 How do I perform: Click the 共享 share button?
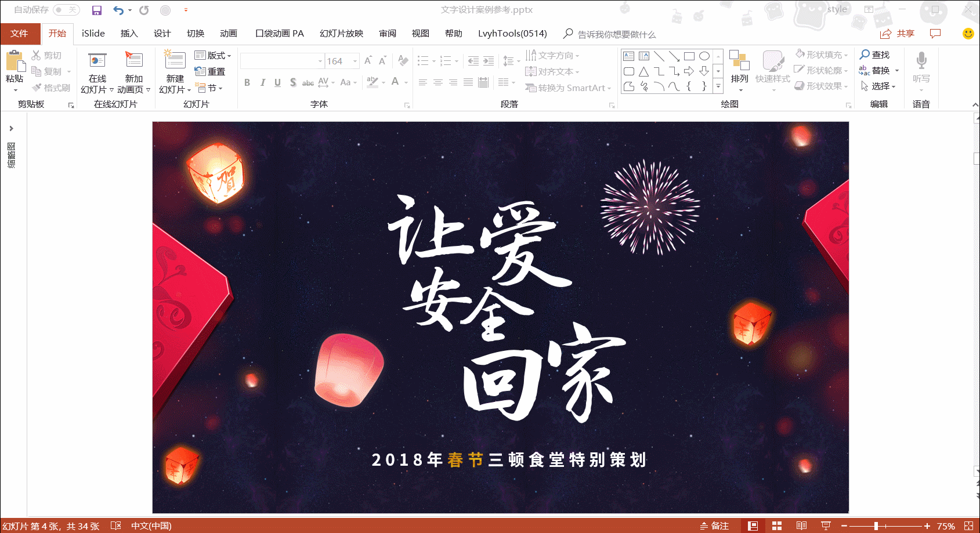(x=897, y=34)
